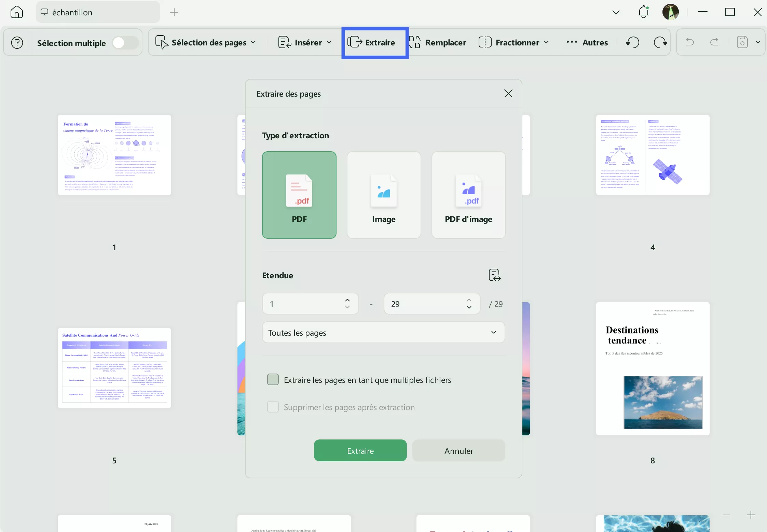This screenshot has height=532, width=767.
Task: Click the green Extraire button
Action: pos(360,450)
